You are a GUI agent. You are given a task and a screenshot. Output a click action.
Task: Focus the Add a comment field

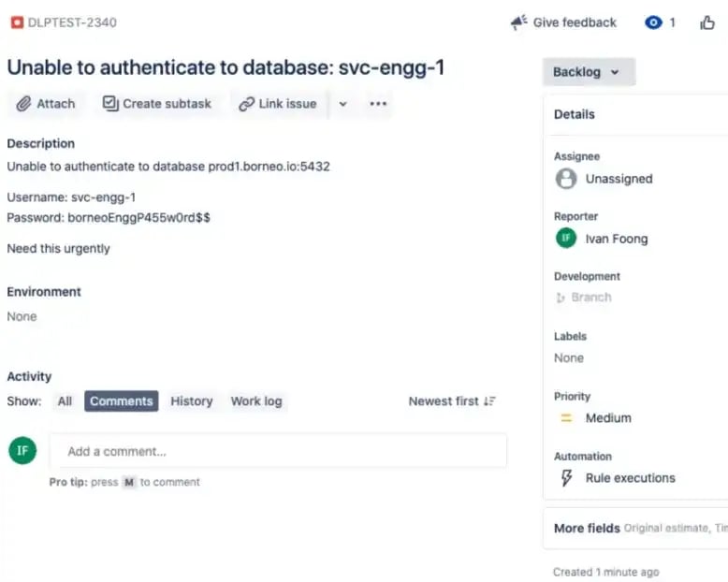click(278, 451)
